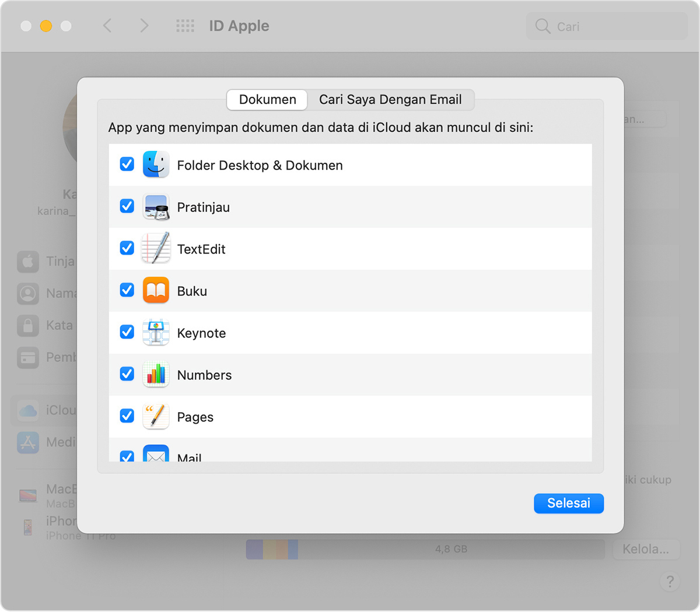700x612 pixels.
Task: Select the Pages row label
Action: [195, 417]
